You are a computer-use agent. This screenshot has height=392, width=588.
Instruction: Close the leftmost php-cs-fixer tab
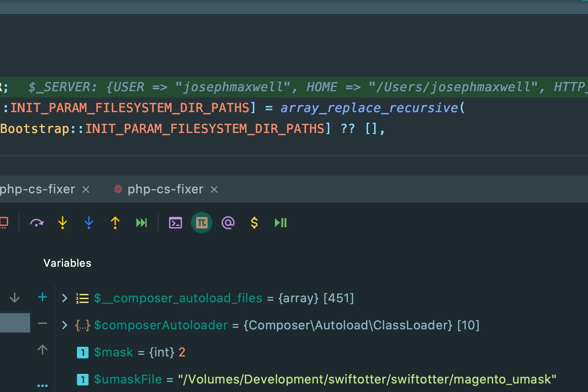(86, 189)
